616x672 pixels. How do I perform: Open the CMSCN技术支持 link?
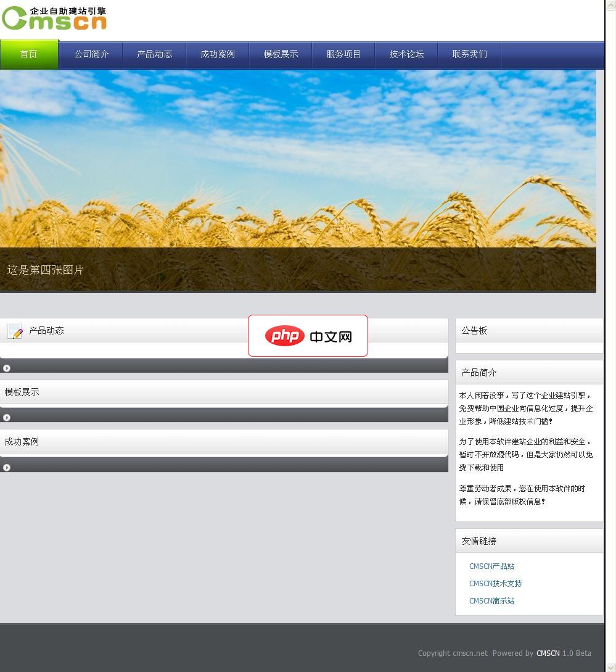coord(496,584)
